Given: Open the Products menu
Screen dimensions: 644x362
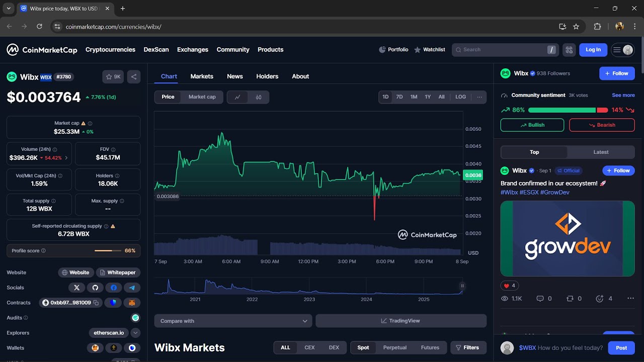Looking at the screenshot, I should (271, 50).
